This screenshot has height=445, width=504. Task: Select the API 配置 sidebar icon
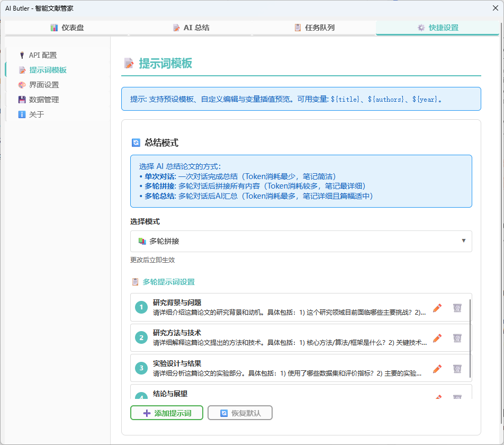click(22, 55)
